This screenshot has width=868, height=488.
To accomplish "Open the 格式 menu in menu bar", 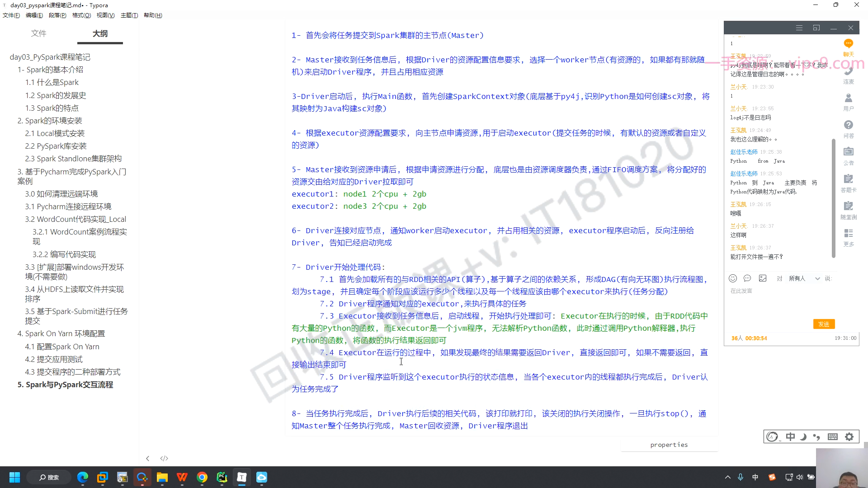I will pos(81,15).
